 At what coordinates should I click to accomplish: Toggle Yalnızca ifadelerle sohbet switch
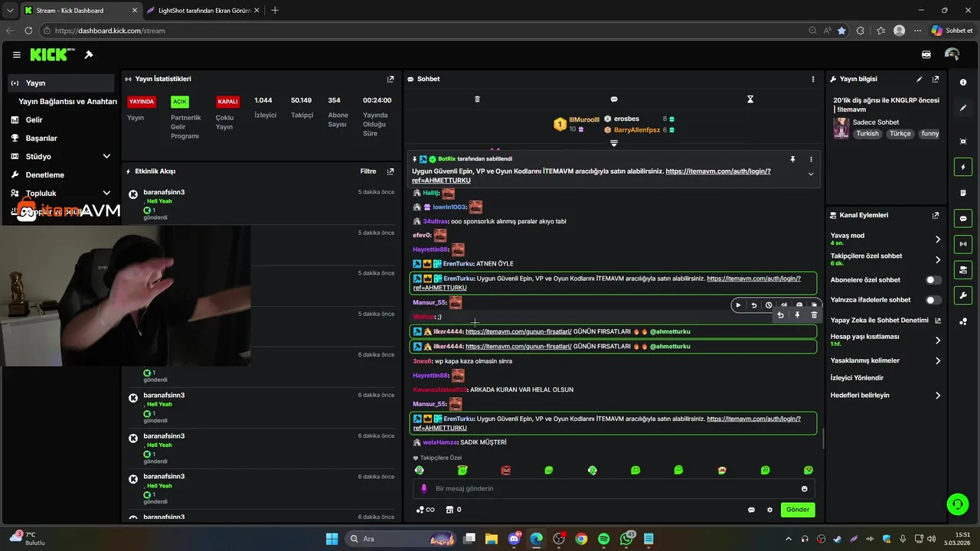933,300
